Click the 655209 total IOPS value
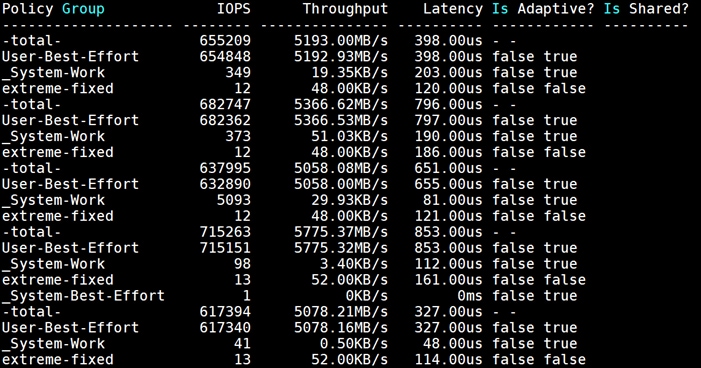Screen dimensions: 701x368 (225, 41)
